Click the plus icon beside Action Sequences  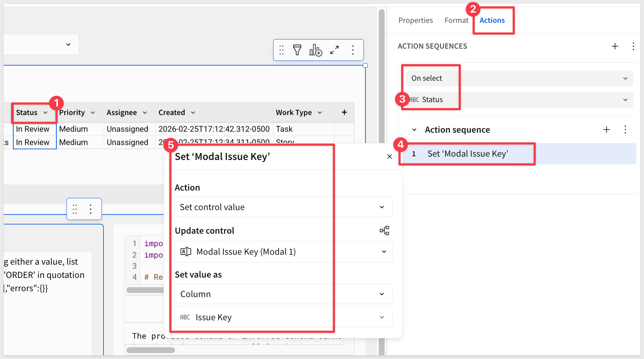pyautogui.click(x=615, y=46)
